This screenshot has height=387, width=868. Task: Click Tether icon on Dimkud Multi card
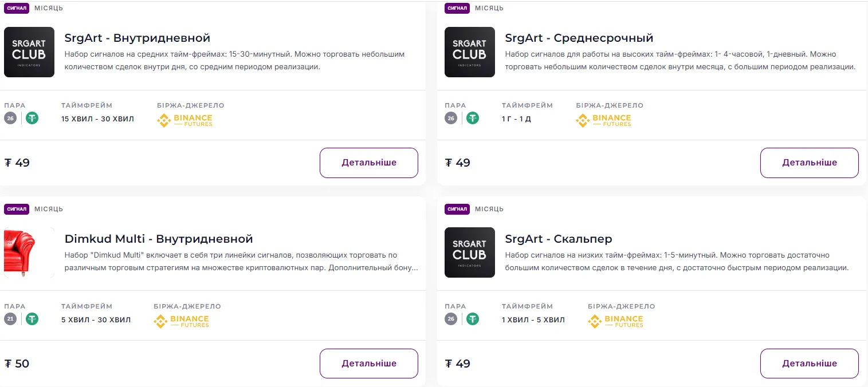point(32,319)
